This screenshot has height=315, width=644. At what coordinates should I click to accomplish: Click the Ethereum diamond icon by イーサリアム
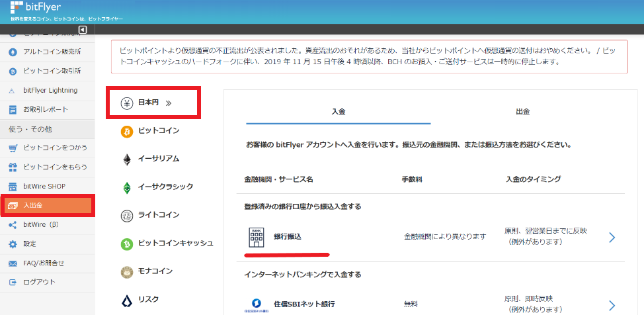(x=127, y=159)
